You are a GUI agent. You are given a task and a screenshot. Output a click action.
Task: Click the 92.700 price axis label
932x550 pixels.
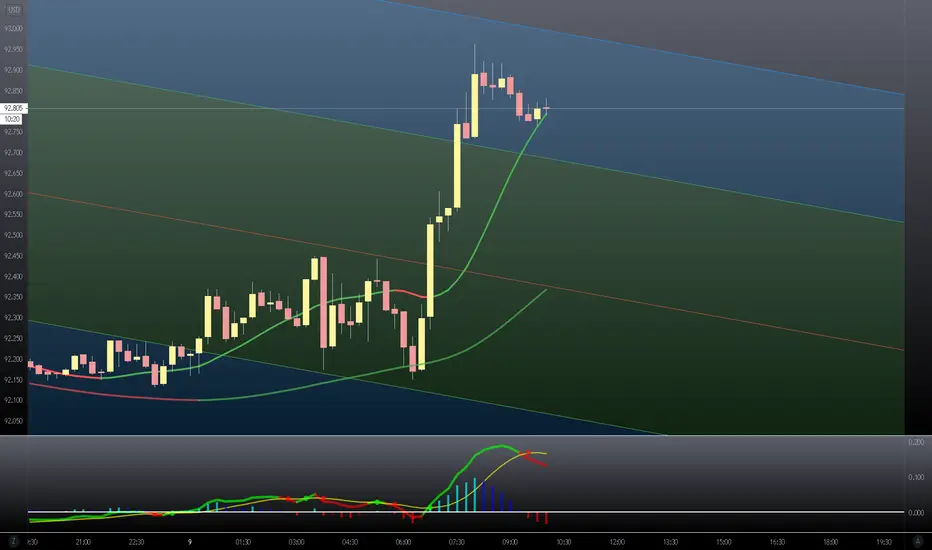[13, 153]
